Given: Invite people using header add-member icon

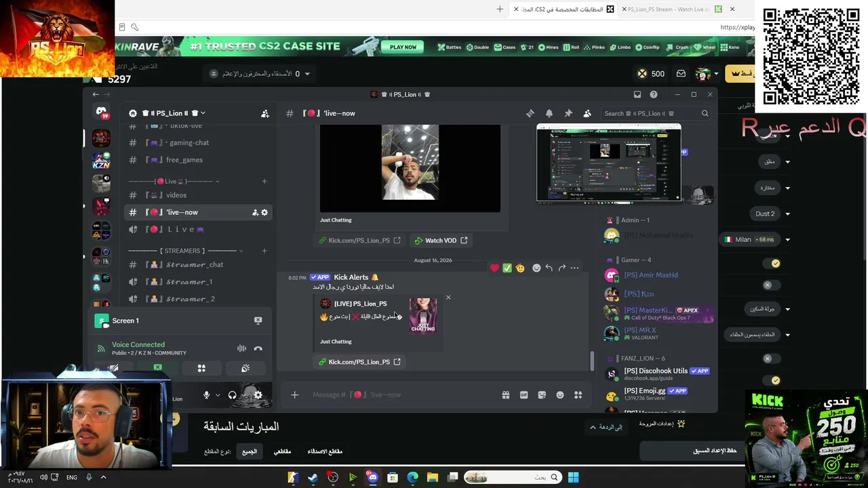Looking at the screenshot, I should (265, 113).
